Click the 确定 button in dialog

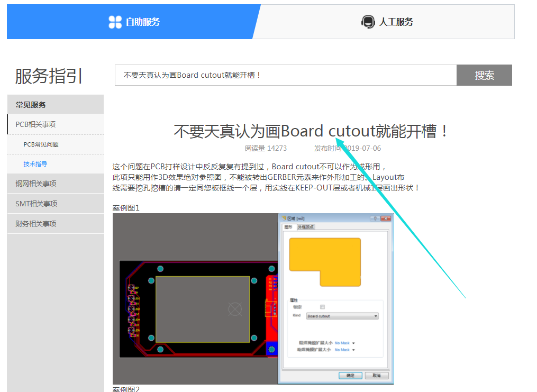point(350,376)
